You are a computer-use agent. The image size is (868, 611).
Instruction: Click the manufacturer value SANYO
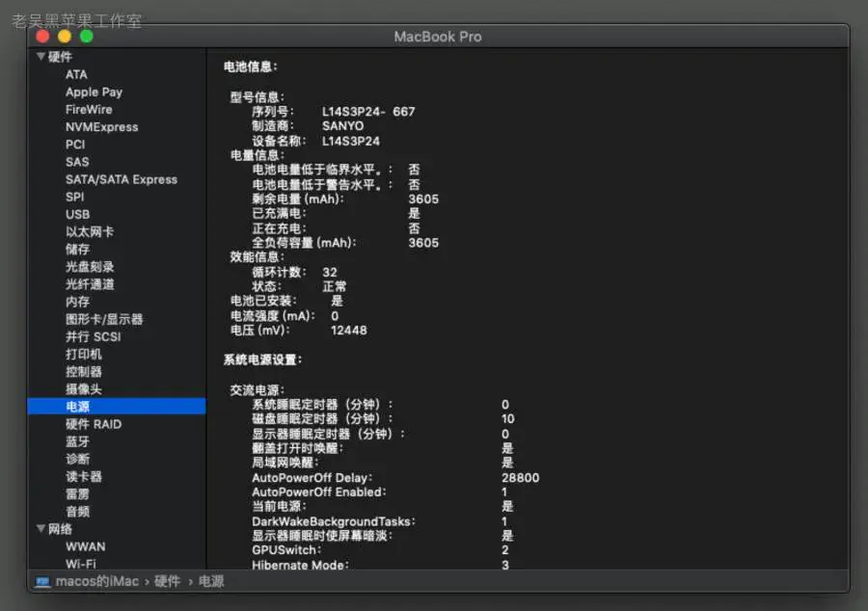pos(342,126)
